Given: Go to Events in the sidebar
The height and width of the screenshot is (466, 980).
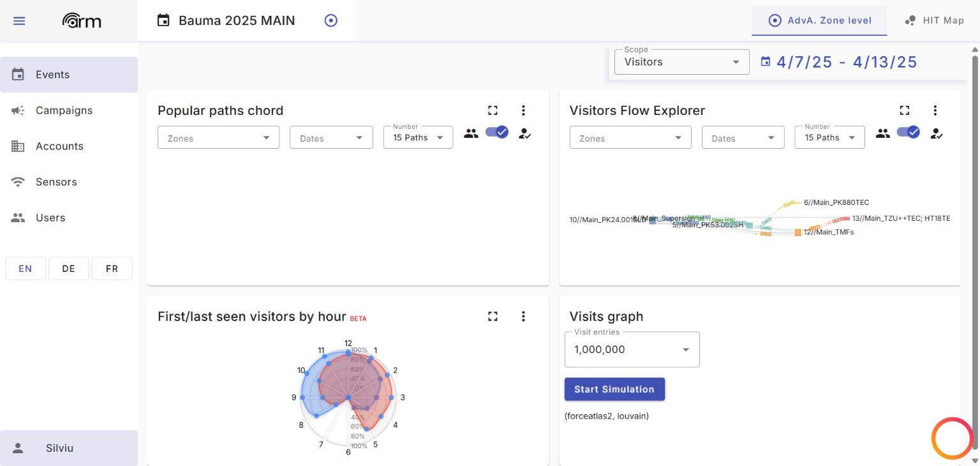Looking at the screenshot, I should pyautogui.click(x=69, y=75).
